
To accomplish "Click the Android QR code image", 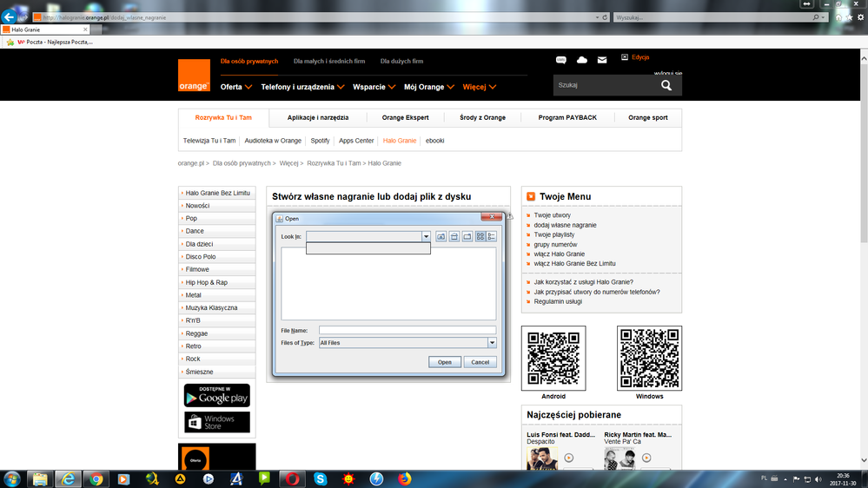I will pyautogui.click(x=553, y=358).
